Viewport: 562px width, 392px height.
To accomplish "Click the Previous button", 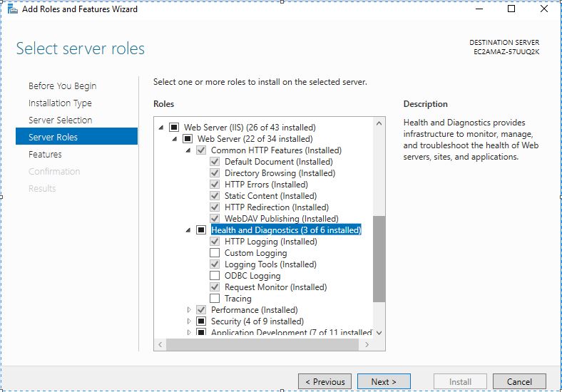I will (x=325, y=381).
